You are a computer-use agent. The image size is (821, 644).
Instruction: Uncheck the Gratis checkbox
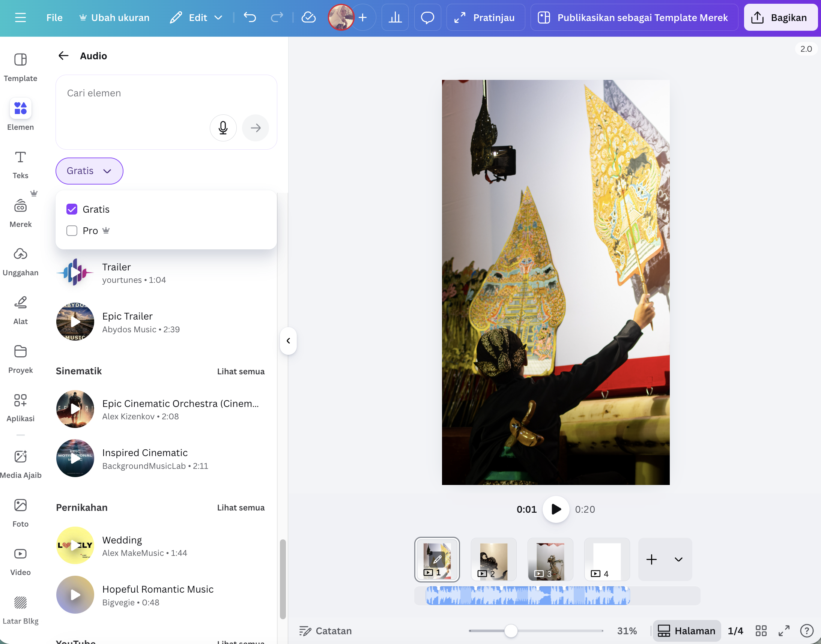coord(72,209)
